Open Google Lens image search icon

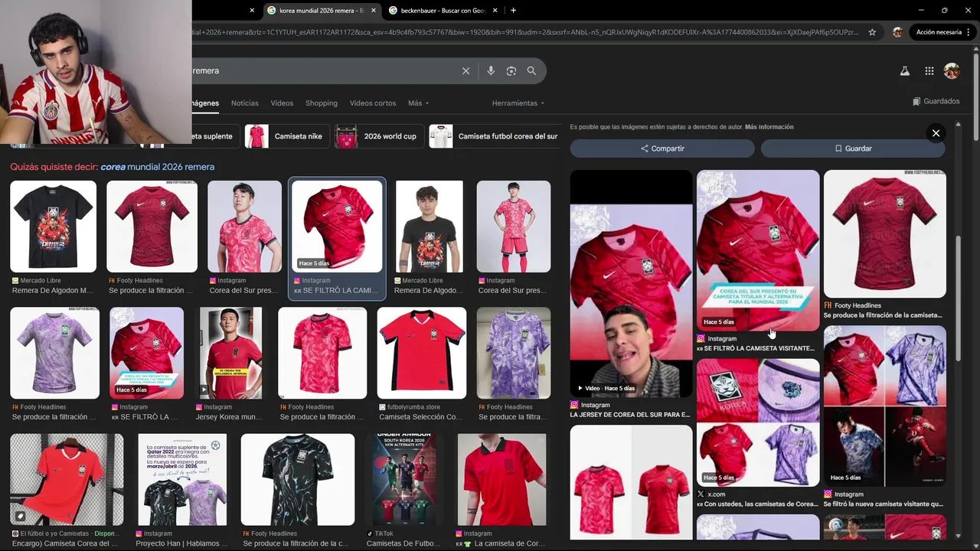(x=511, y=71)
